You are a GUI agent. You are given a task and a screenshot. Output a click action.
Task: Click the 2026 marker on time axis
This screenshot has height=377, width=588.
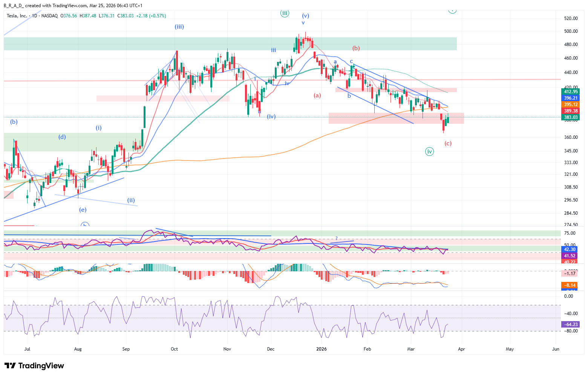pyautogui.click(x=322, y=349)
